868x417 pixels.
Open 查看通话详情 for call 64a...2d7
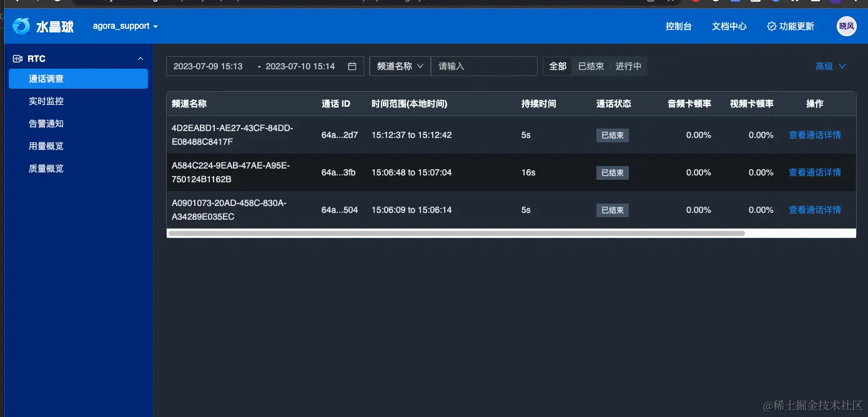[x=815, y=135]
